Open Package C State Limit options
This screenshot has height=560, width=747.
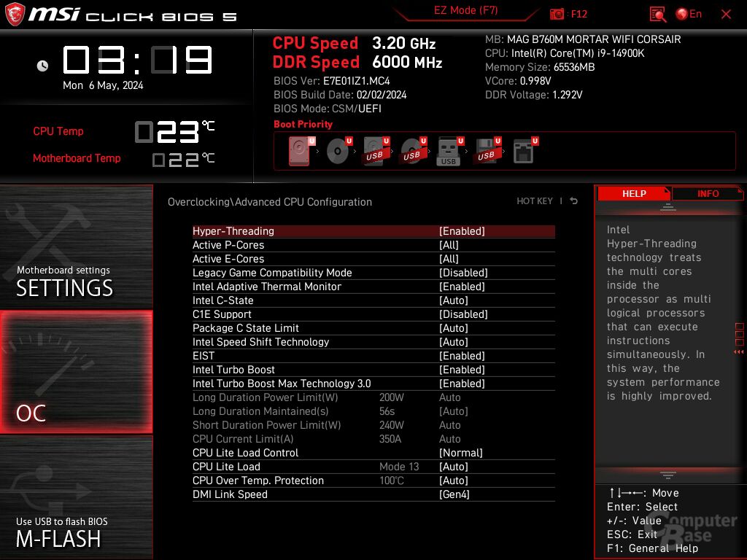pyautogui.click(x=454, y=328)
